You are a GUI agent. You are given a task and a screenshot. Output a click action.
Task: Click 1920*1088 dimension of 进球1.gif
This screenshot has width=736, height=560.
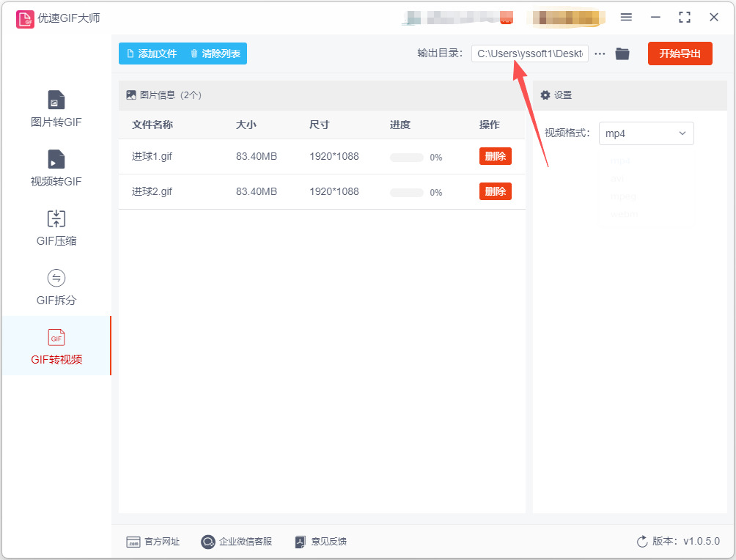tap(334, 156)
